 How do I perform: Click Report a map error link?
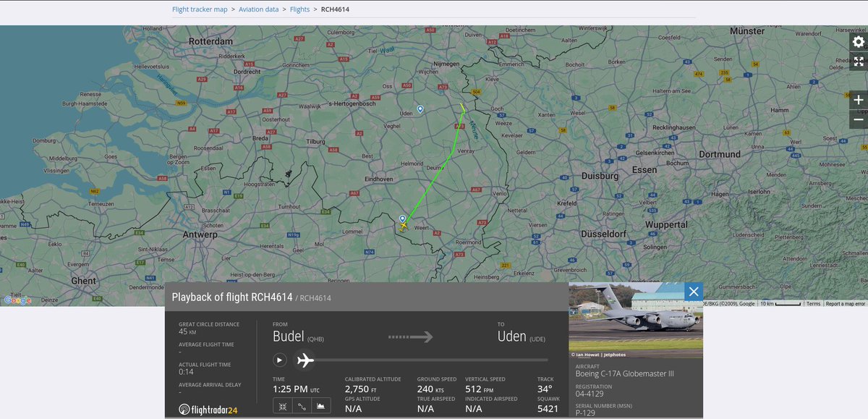[x=846, y=304]
